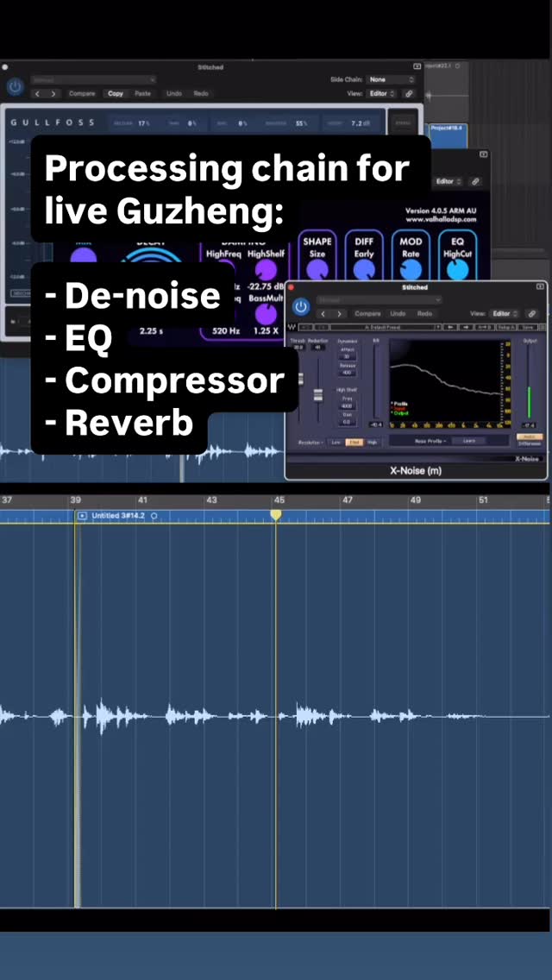Click Learn next to Noise Profile

(x=469, y=441)
